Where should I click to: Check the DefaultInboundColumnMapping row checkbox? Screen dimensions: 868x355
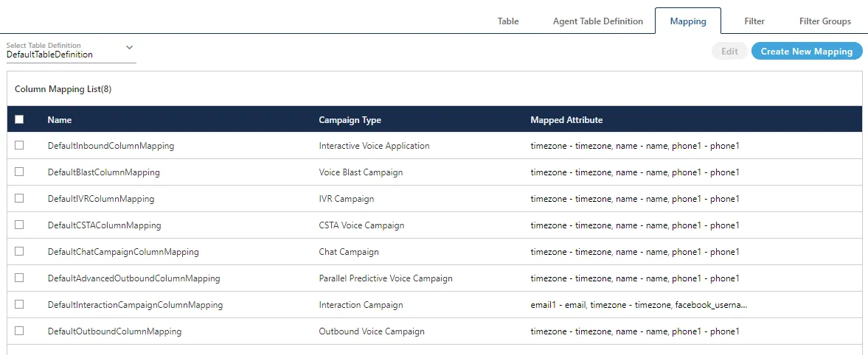click(19, 145)
